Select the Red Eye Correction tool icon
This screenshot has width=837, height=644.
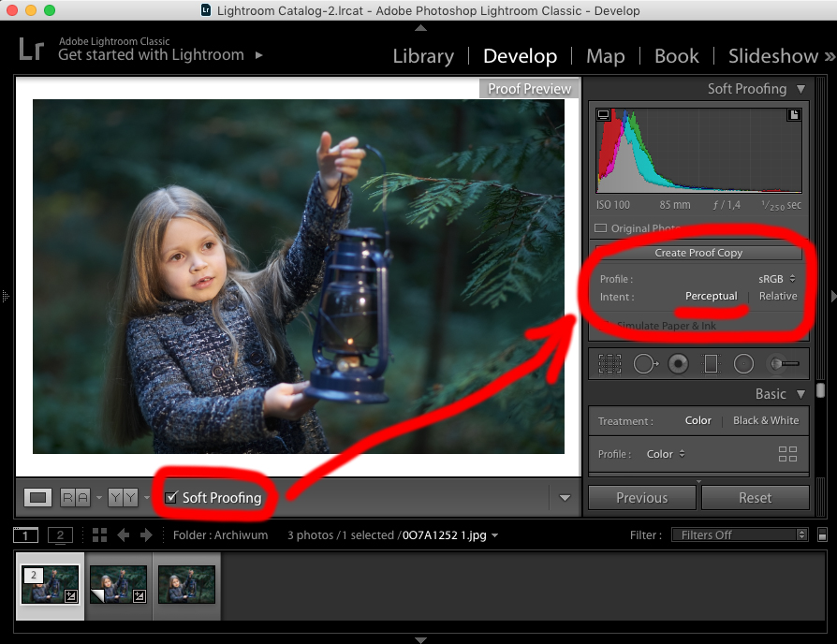[678, 364]
